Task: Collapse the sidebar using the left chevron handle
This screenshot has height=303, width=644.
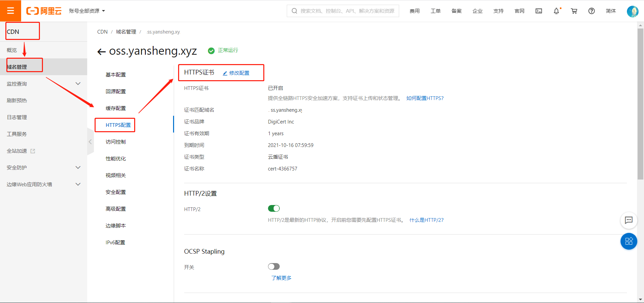Action: click(90, 142)
